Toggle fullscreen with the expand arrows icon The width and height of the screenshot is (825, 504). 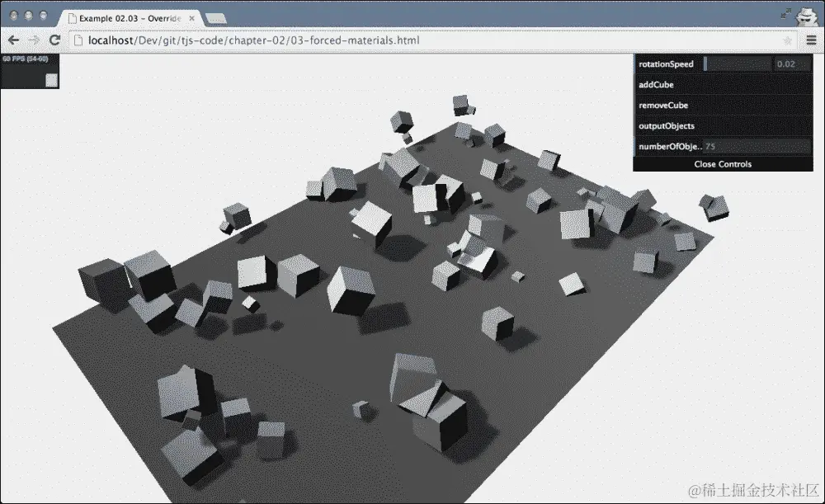[785, 14]
